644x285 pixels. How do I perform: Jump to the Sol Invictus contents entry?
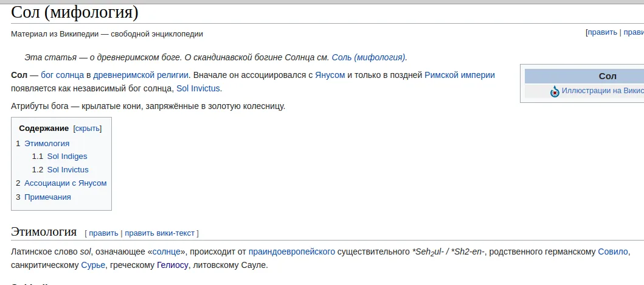(68, 169)
